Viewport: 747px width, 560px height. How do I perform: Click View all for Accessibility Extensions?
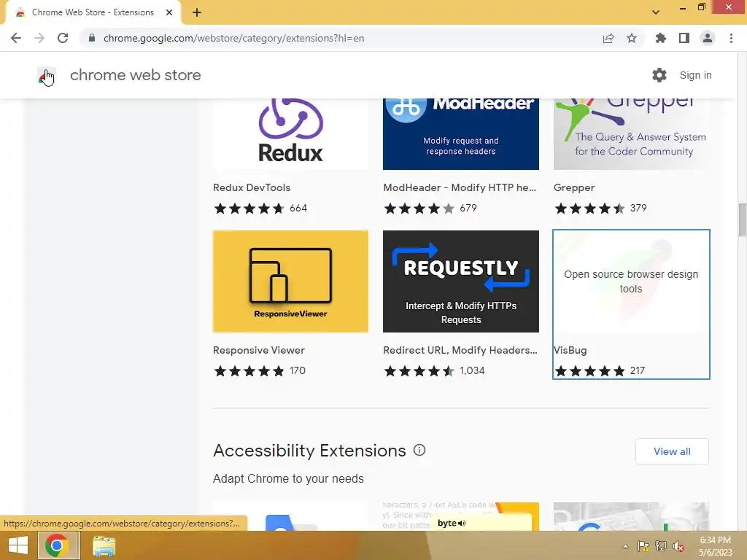(672, 451)
